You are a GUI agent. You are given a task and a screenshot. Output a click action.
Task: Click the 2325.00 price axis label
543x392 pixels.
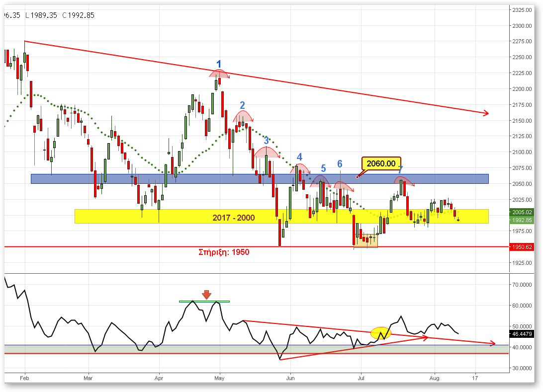[x=522, y=9]
